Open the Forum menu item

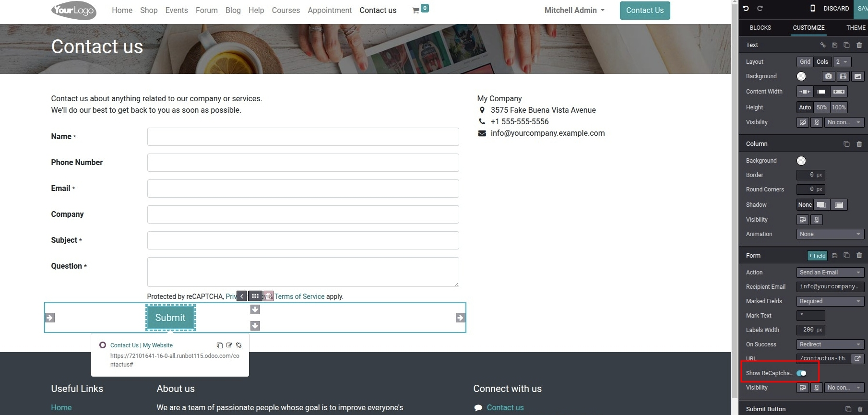[207, 10]
